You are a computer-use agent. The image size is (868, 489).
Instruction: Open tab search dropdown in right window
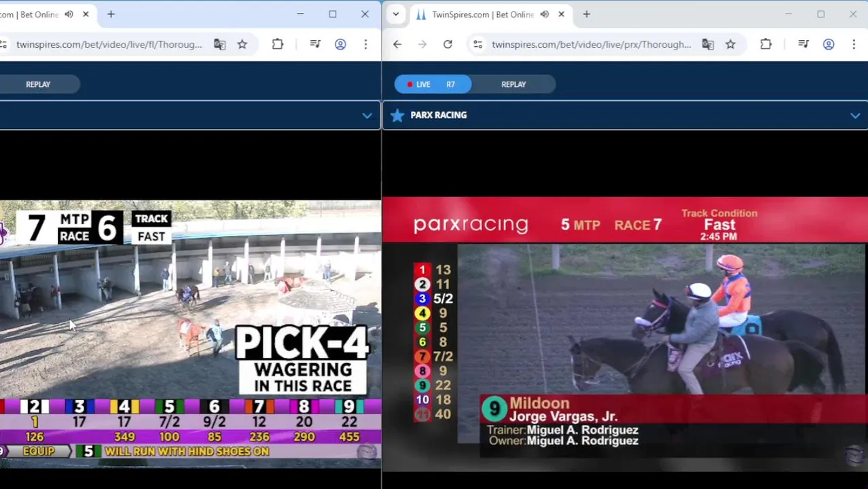(396, 14)
